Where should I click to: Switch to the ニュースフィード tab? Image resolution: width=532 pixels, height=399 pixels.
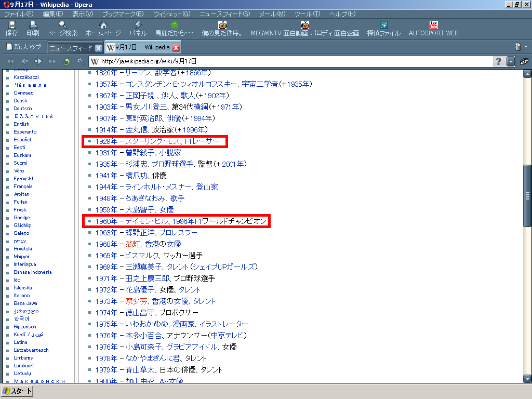pyautogui.click(x=71, y=48)
